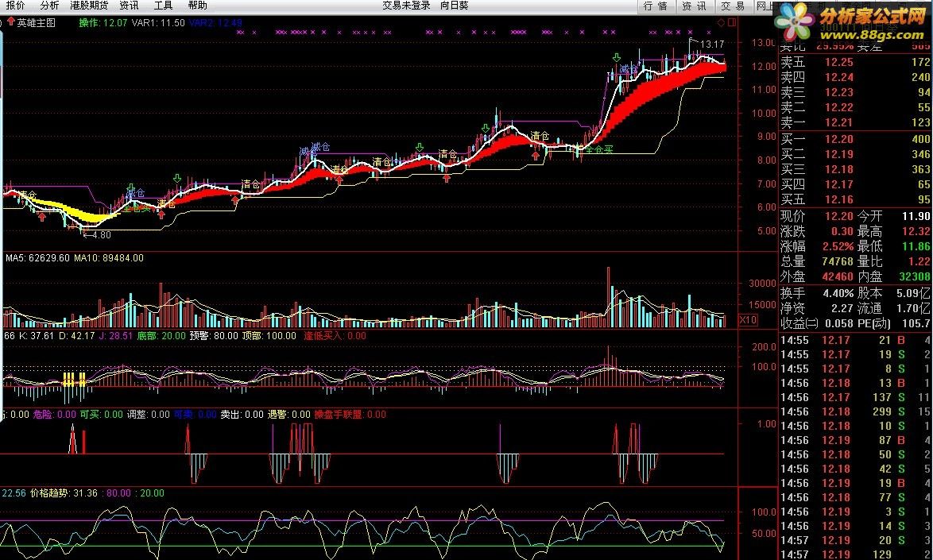Click the 全仓买 signal label on the chart
933x560 pixels.
pos(598,149)
